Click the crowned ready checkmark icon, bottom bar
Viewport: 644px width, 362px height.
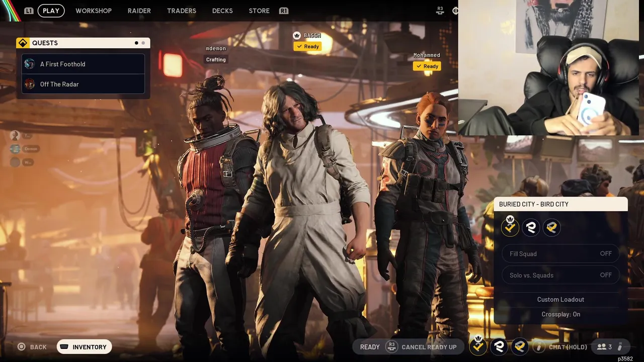point(478,346)
